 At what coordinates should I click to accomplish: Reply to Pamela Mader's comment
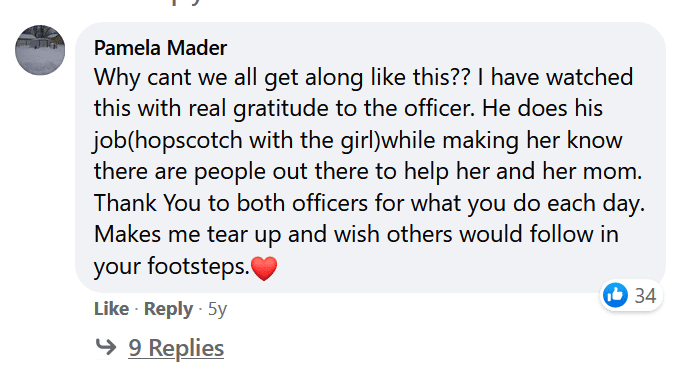168,309
